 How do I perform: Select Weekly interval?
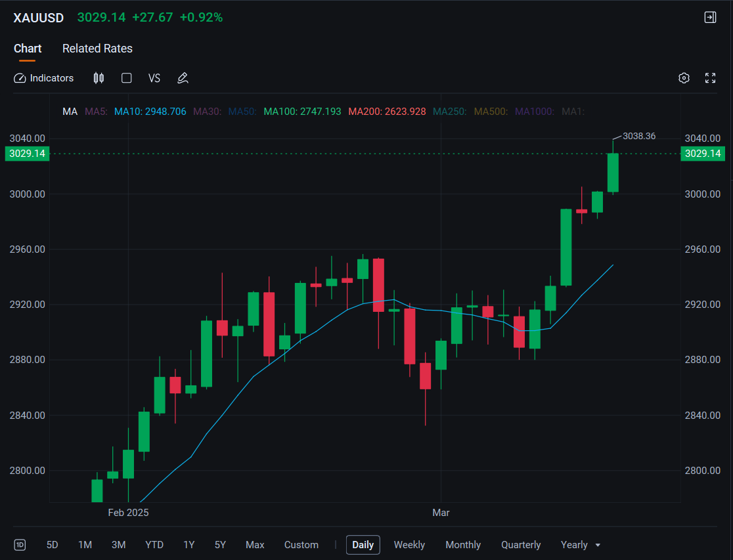tap(409, 545)
